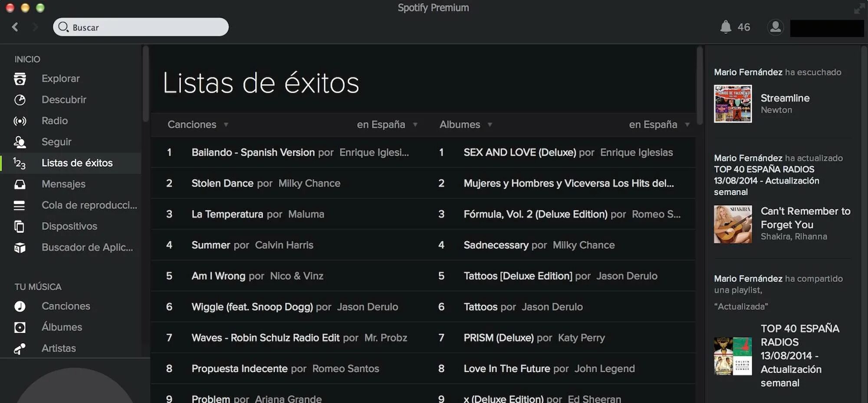Click the Álbumes disc icon
868x403 pixels.
click(x=20, y=328)
